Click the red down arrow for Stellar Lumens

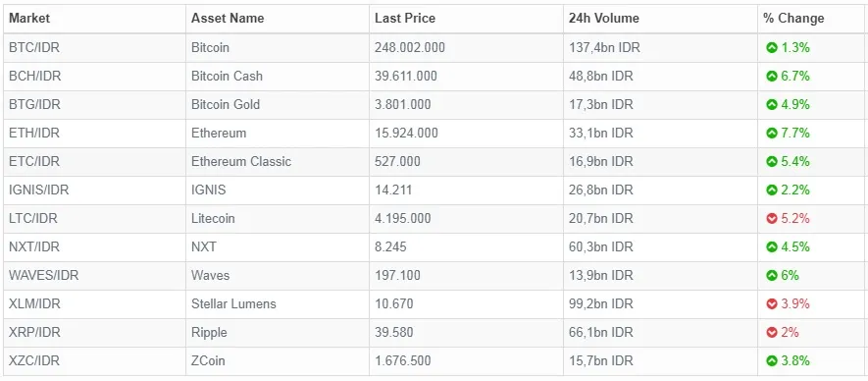(x=772, y=303)
